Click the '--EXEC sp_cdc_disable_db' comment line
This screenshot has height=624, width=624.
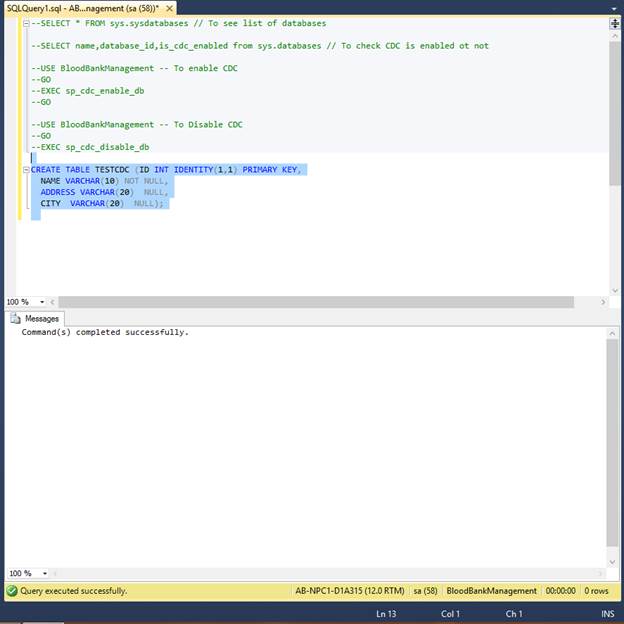(90, 147)
